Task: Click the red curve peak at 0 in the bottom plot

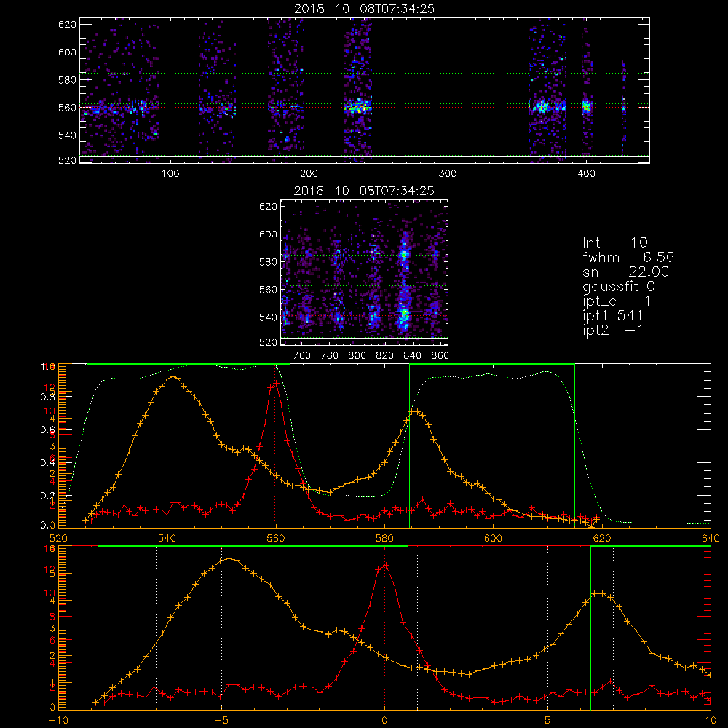Action: (x=385, y=565)
